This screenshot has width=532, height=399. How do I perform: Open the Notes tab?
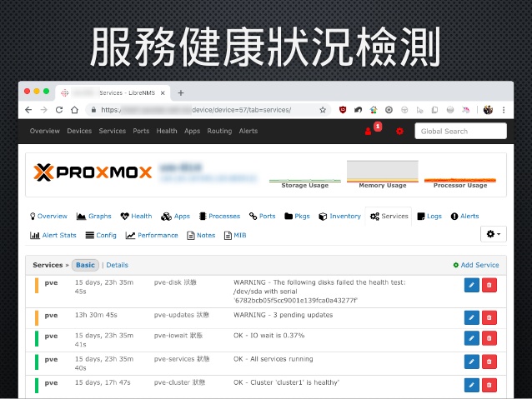click(x=201, y=235)
